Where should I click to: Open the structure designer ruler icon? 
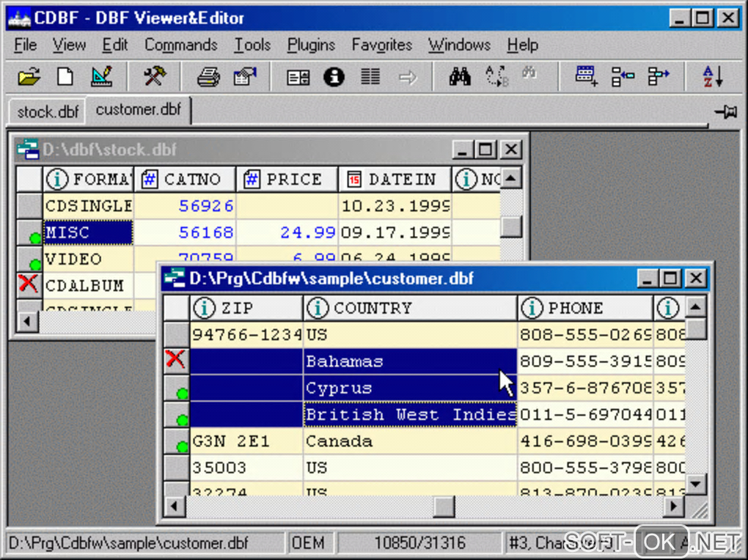102,76
